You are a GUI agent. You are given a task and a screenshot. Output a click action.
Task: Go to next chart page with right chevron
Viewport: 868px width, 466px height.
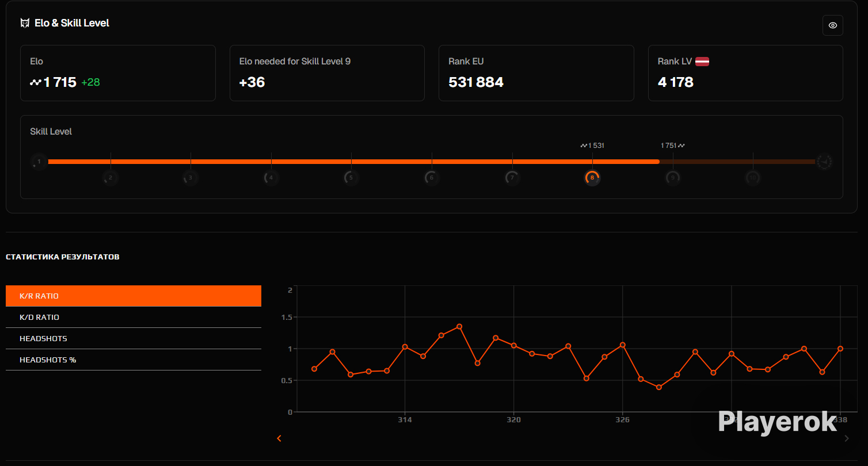846,438
